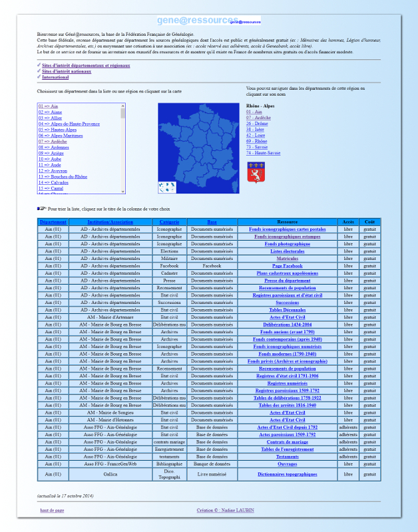Sort table by Base column header

coord(212,222)
